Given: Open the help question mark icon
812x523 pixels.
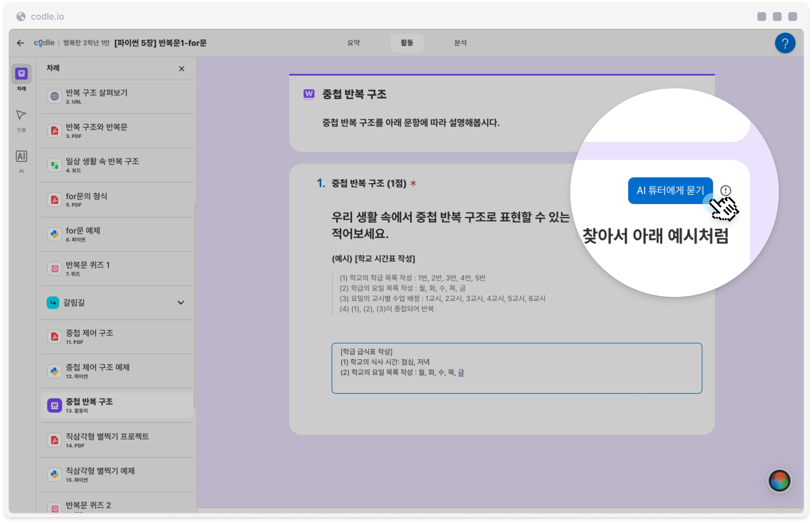Looking at the screenshot, I should (x=784, y=43).
